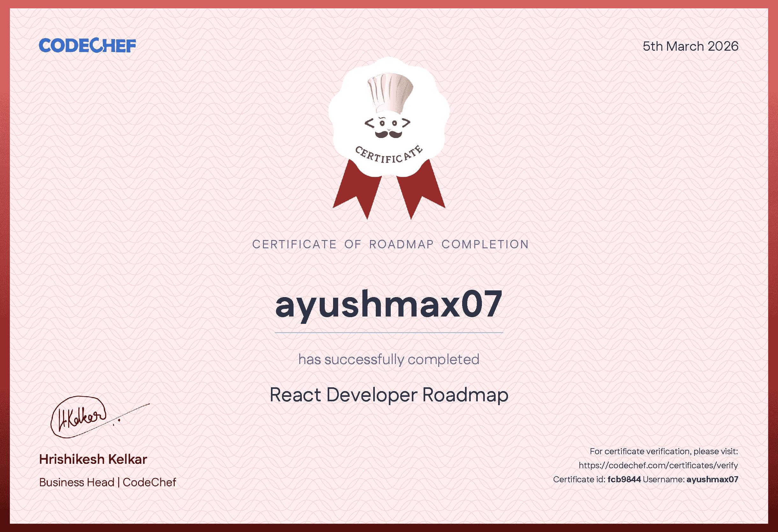Click the Business Head | CodeChef line
Image resolution: width=778 pixels, height=532 pixels.
[107, 482]
